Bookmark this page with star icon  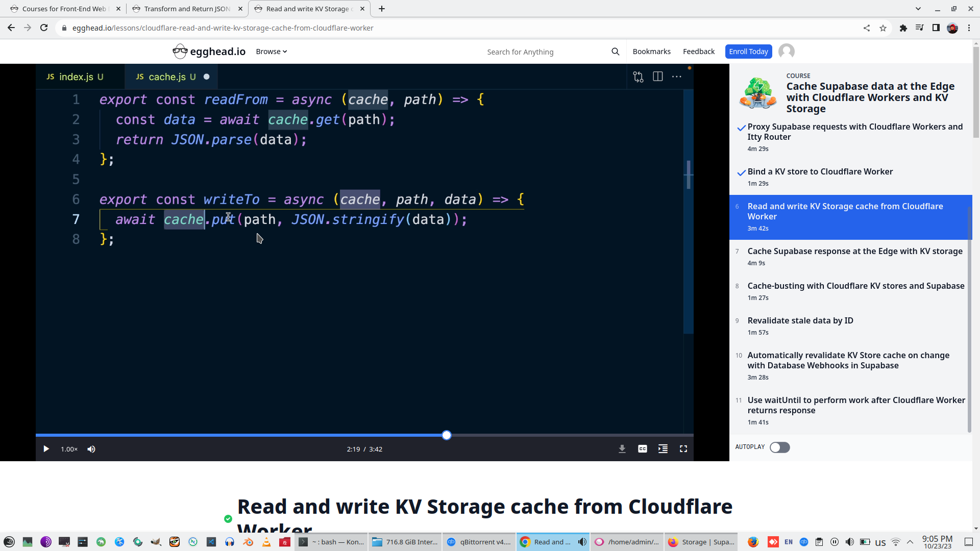pos(883,28)
